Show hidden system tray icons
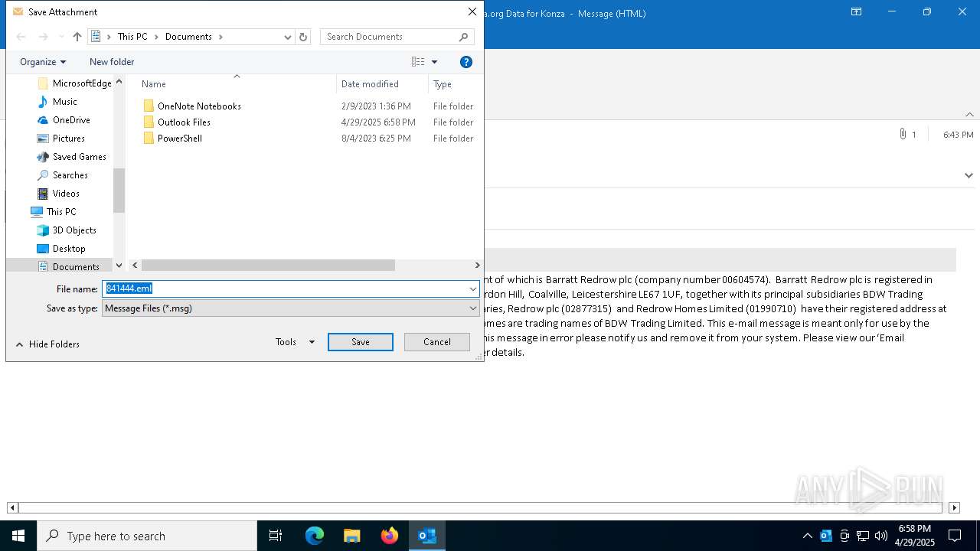The height and width of the screenshot is (551, 980). point(807,536)
